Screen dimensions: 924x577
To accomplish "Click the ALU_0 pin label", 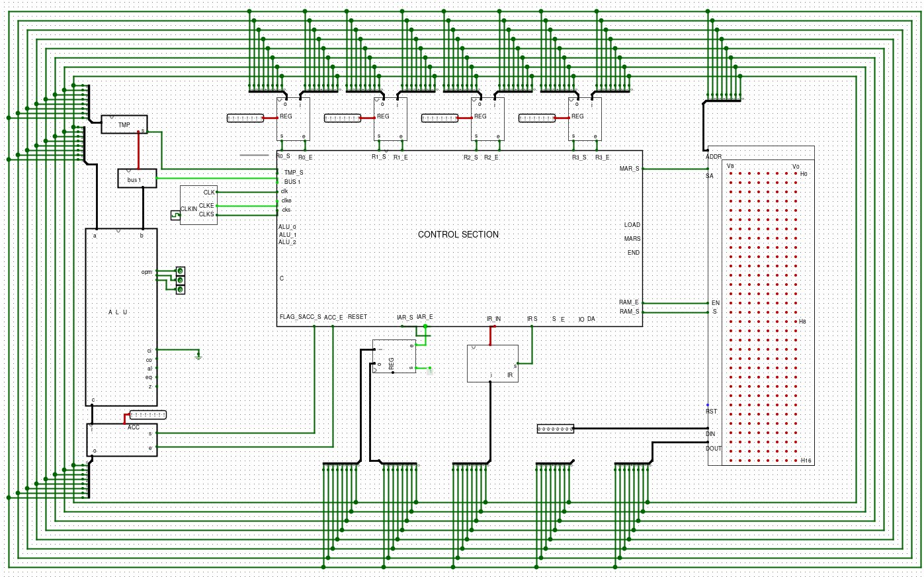I will coord(287,227).
